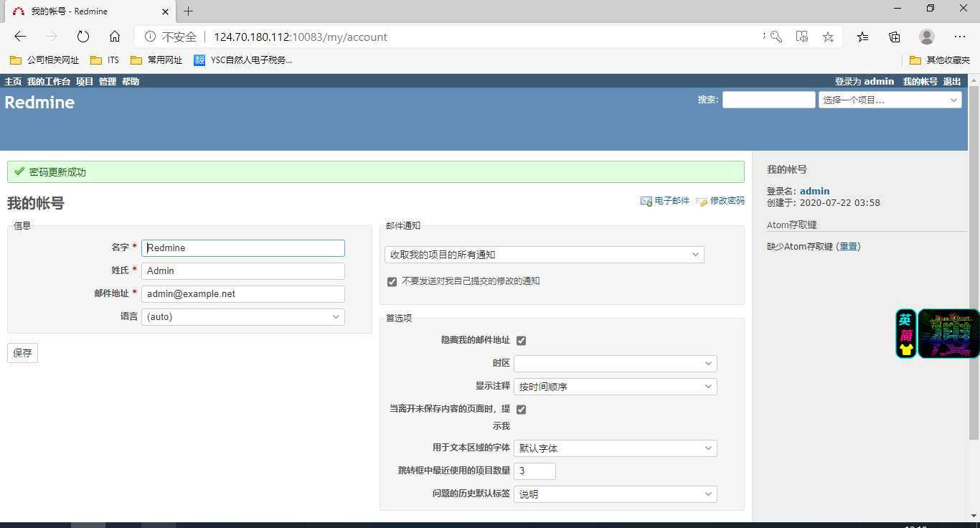Start the read aloud icon
The height and width of the screenshot is (528, 980).
coord(802,37)
